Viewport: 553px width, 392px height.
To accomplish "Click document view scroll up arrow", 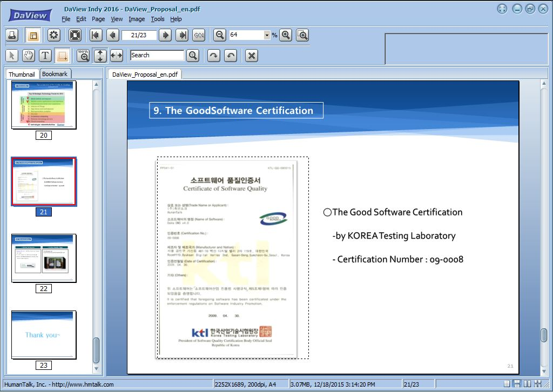I will click(x=544, y=83).
